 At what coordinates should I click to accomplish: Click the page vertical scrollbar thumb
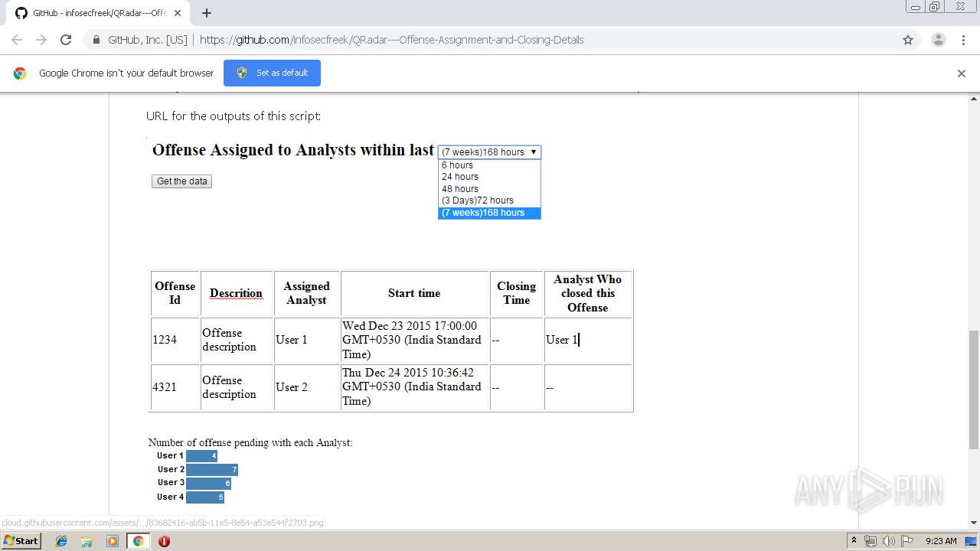point(973,390)
